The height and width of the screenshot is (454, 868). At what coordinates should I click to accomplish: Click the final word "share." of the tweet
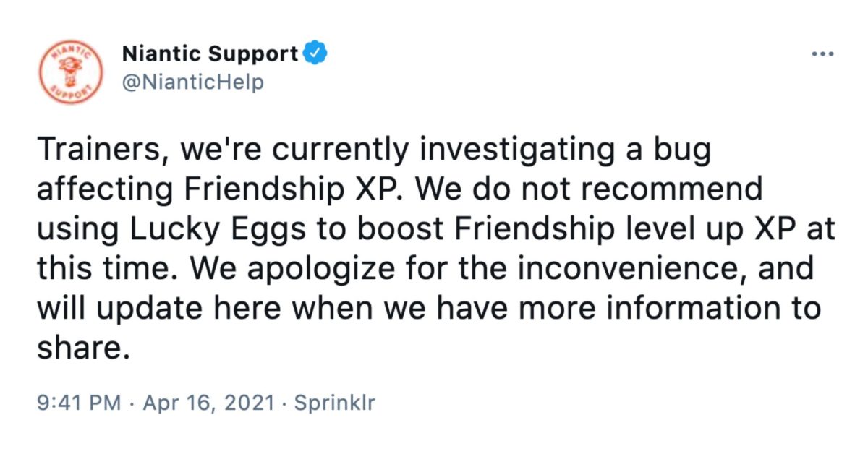pyautogui.click(x=77, y=348)
